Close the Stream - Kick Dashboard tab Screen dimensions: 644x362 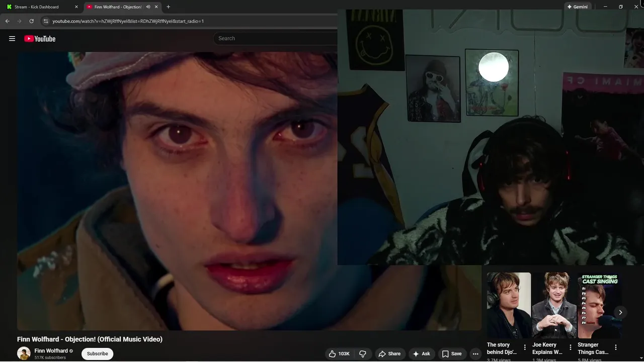76,7
